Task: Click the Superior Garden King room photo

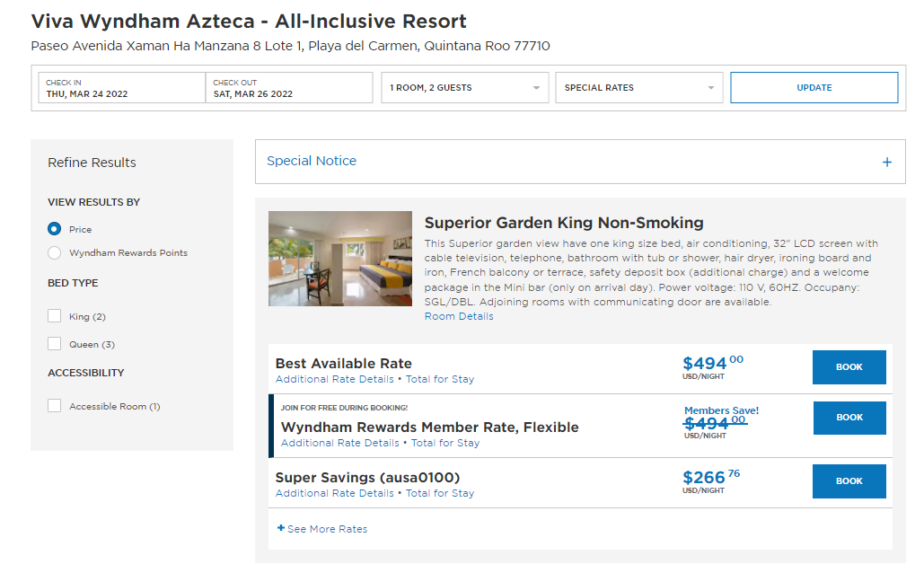Action: [339, 259]
